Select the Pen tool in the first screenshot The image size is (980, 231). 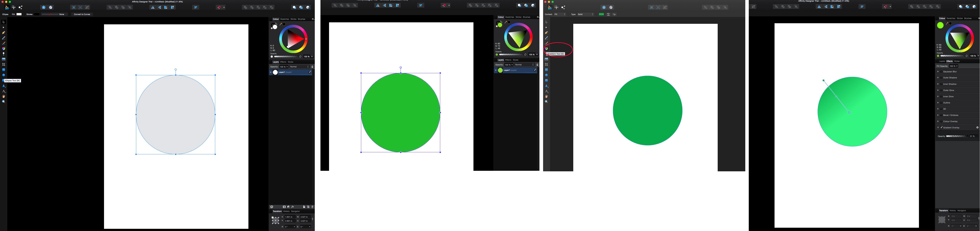(x=4, y=33)
